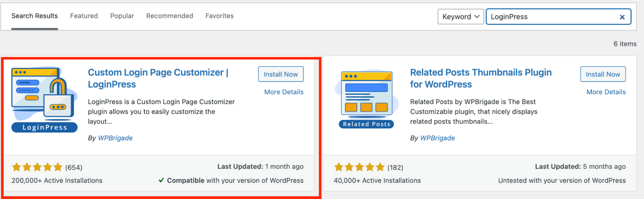View More Details for LoginPress plugin
This screenshot has width=644, height=199.
(x=284, y=92)
